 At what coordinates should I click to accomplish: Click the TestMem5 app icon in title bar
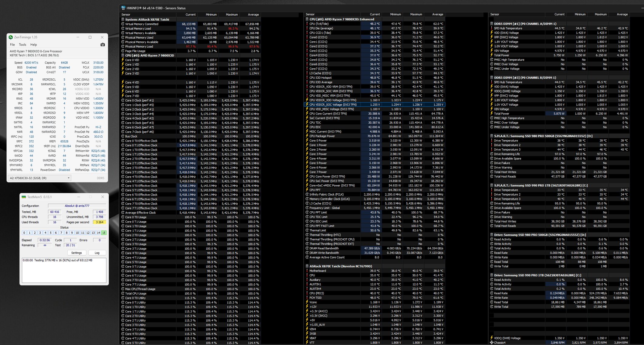point(24,197)
